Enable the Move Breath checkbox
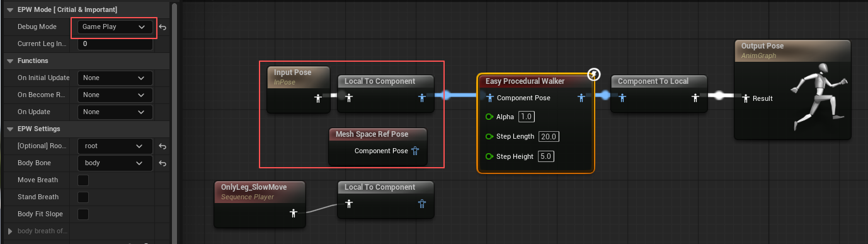 (83, 180)
